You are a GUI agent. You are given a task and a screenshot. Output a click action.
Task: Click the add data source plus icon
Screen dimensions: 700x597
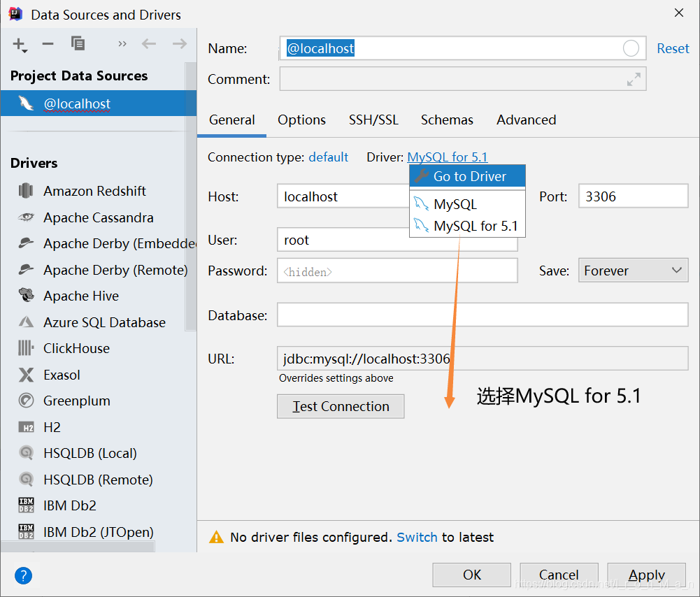pos(20,45)
